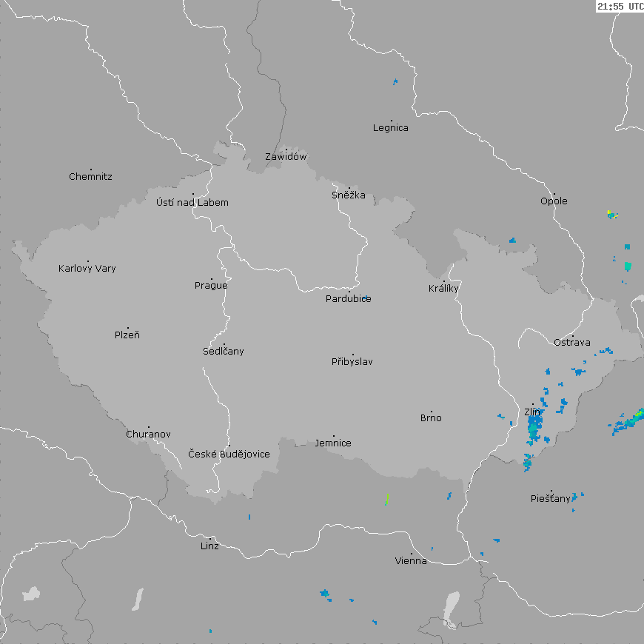Screen dimensions: 644x644
Task: Click the Ústí nad Labem label
Action: point(192,203)
